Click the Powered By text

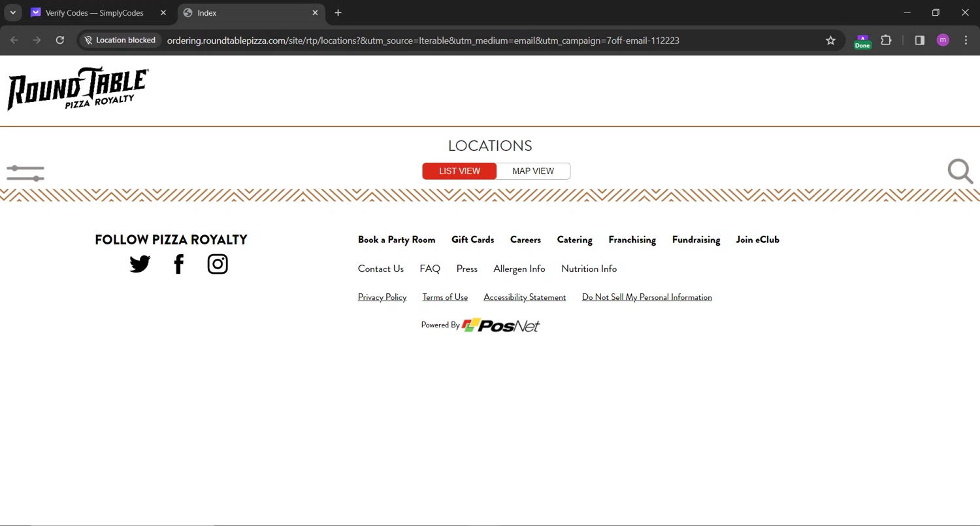click(x=440, y=325)
